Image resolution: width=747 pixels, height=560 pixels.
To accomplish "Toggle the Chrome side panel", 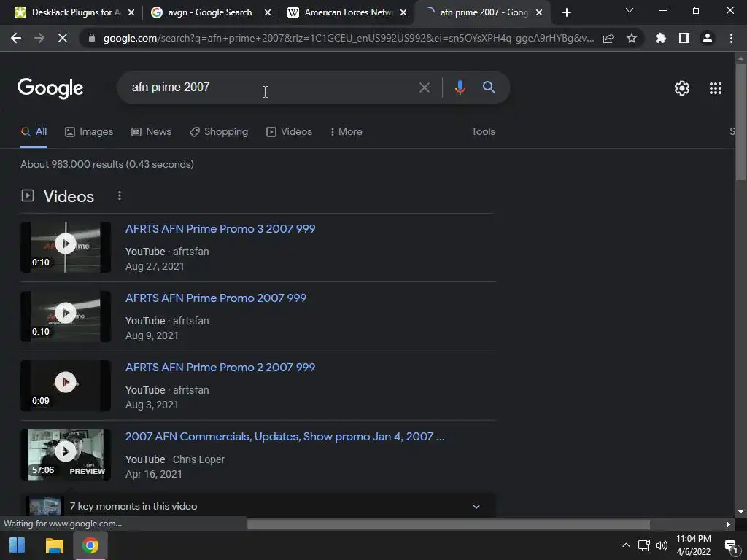I will [684, 38].
